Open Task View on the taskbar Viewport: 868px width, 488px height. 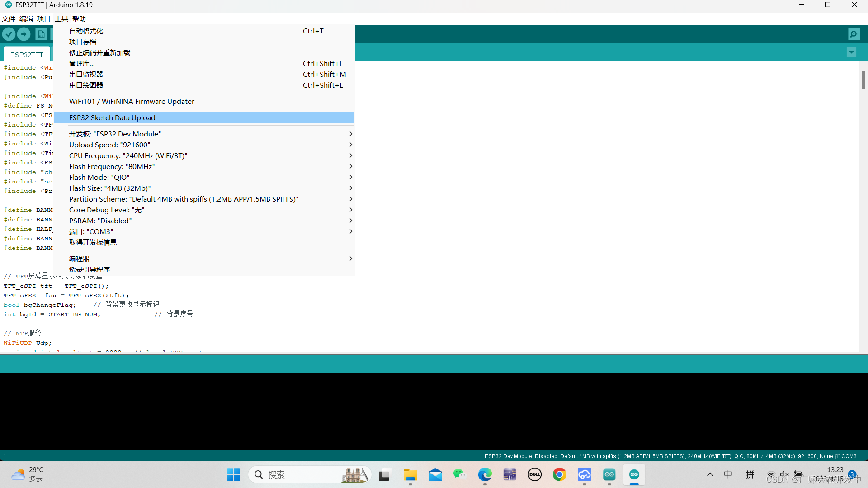click(x=384, y=475)
